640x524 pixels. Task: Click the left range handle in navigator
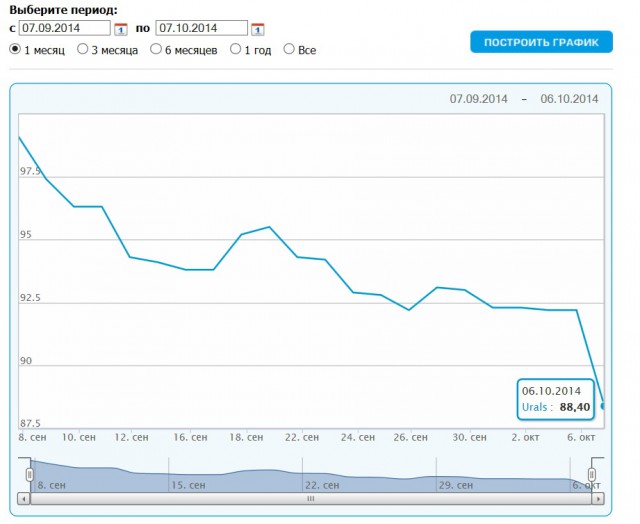click(30, 474)
